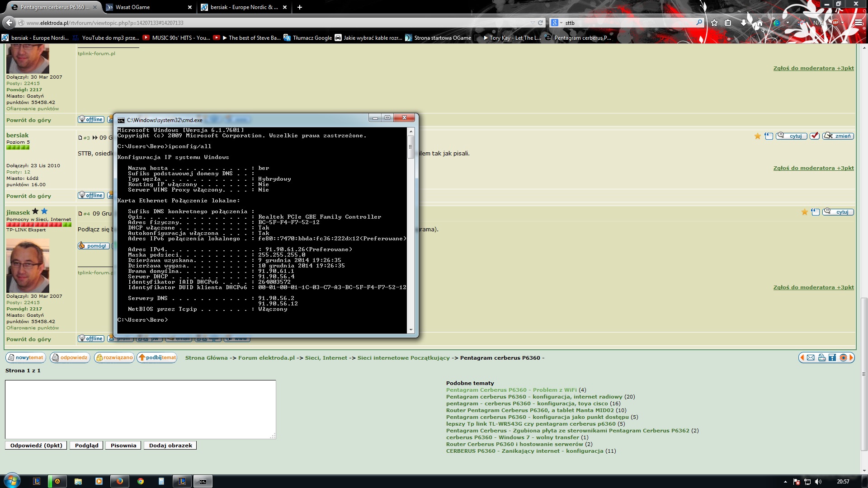Open the Windows Start orb
This screenshot has height=488, width=868.
coord(12,481)
